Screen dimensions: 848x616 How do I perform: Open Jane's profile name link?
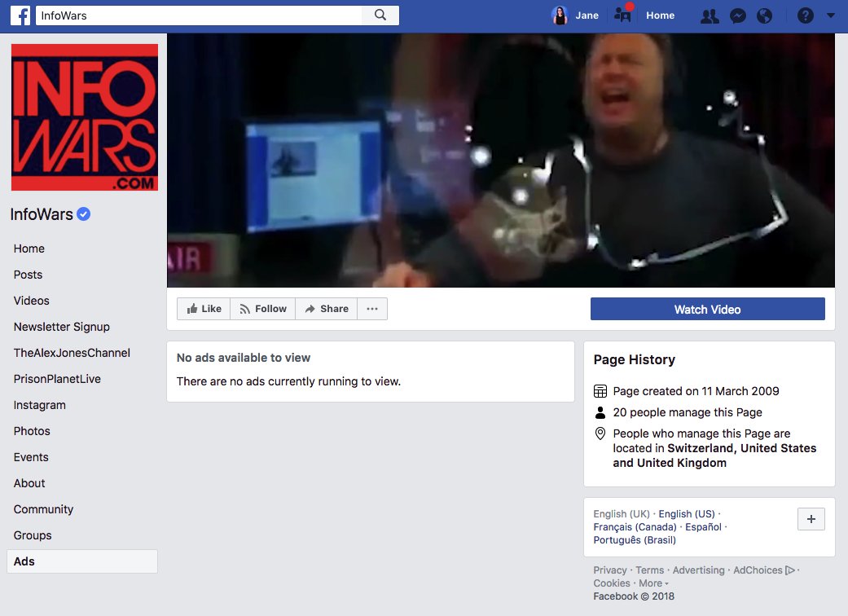pos(587,15)
